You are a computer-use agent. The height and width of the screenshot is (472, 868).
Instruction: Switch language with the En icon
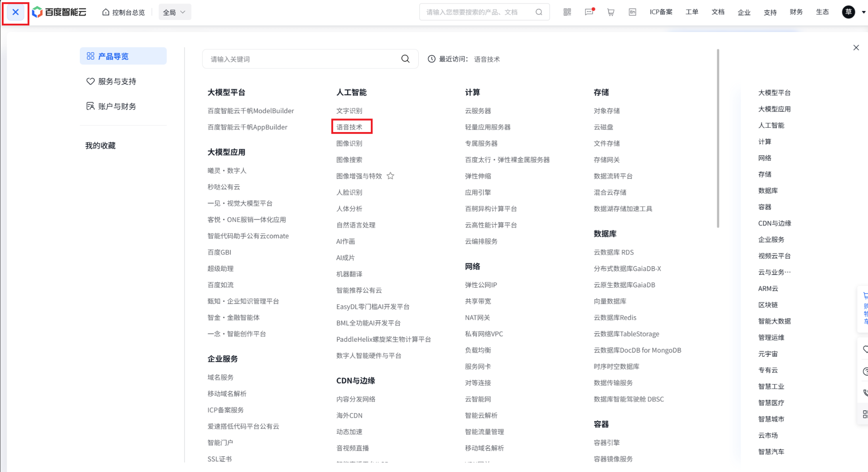tap(633, 12)
